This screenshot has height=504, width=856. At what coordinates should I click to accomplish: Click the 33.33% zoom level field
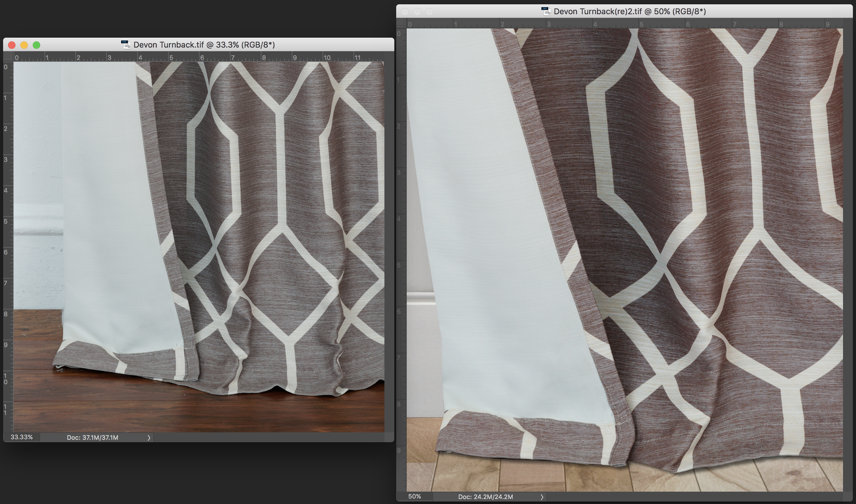click(21, 437)
